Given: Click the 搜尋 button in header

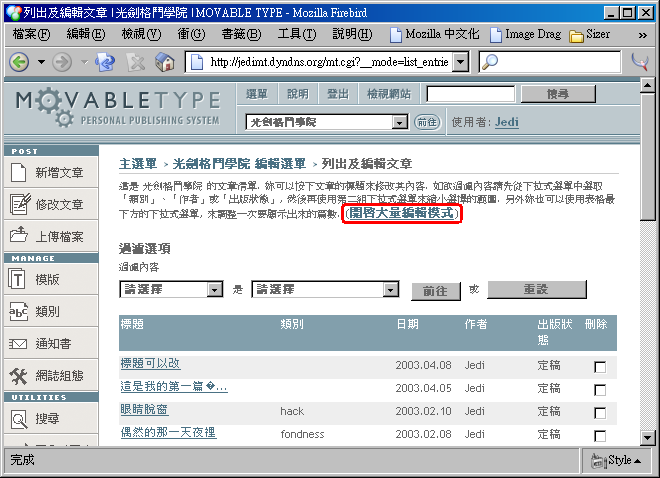Looking at the screenshot, I should pos(558,94).
